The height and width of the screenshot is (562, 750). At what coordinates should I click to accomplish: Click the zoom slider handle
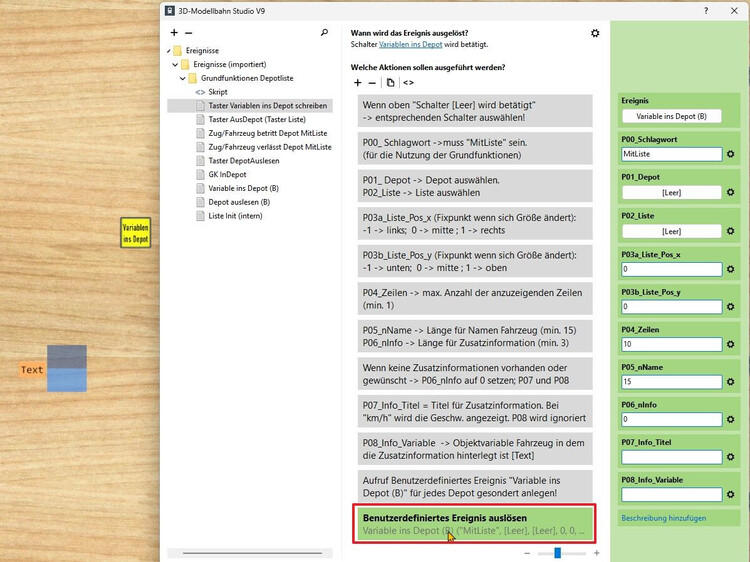click(x=557, y=553)
